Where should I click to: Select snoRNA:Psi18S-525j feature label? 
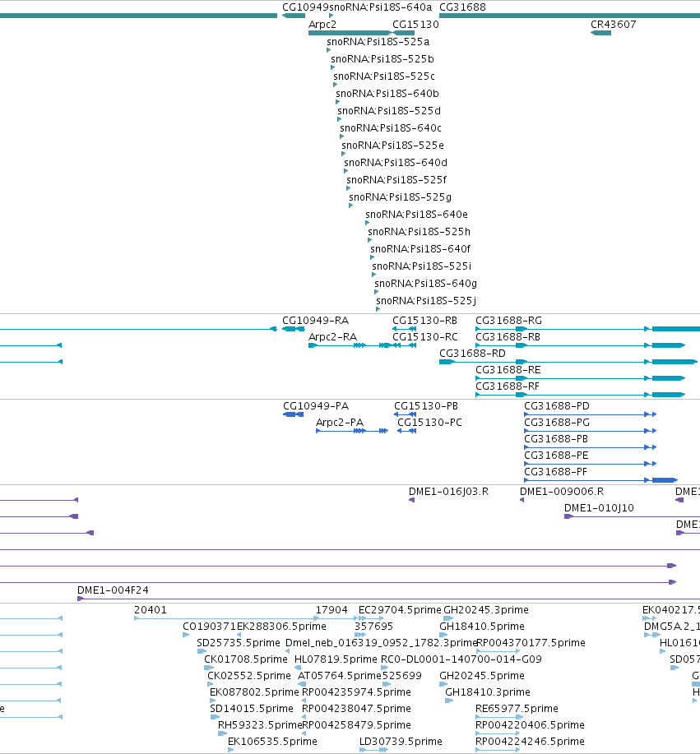[x=426, y=302]
